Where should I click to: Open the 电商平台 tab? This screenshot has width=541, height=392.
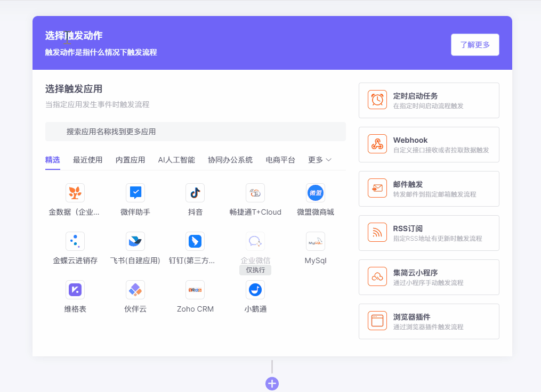coord(280,160)
